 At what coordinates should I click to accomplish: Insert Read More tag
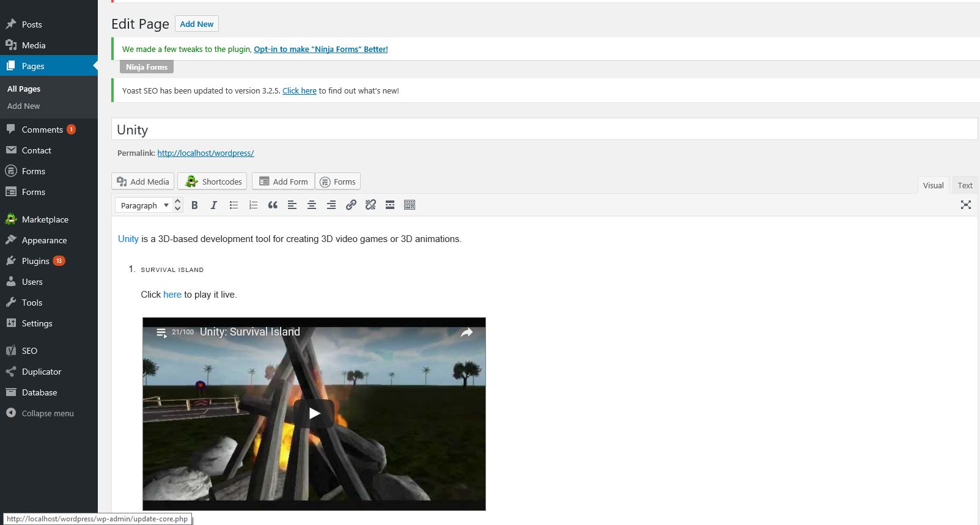390,205
